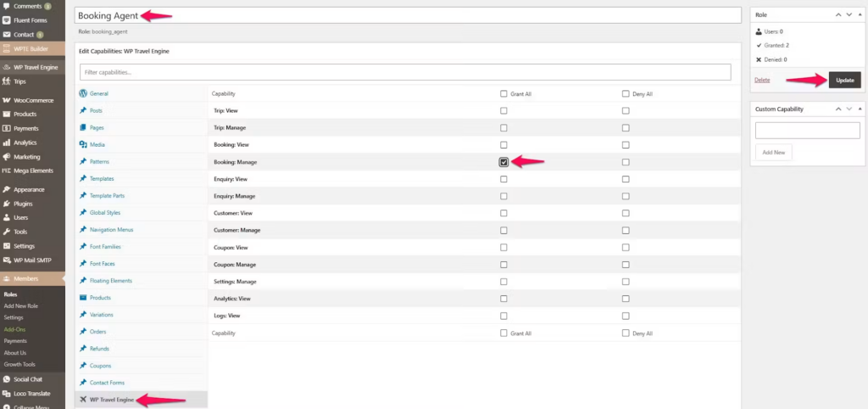
Task: Click the WooCommerce logo icon
Action: point(6,100)
